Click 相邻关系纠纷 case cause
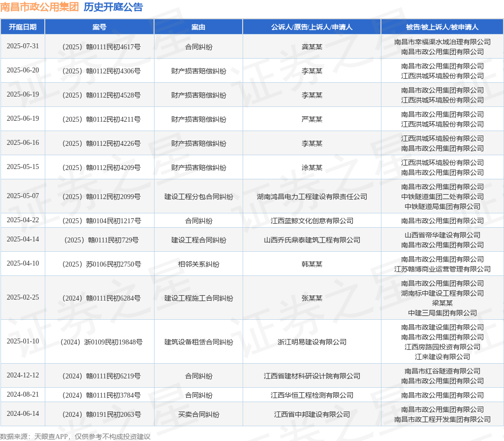This screenshot has height=441, width=504. tap(198, 264)
